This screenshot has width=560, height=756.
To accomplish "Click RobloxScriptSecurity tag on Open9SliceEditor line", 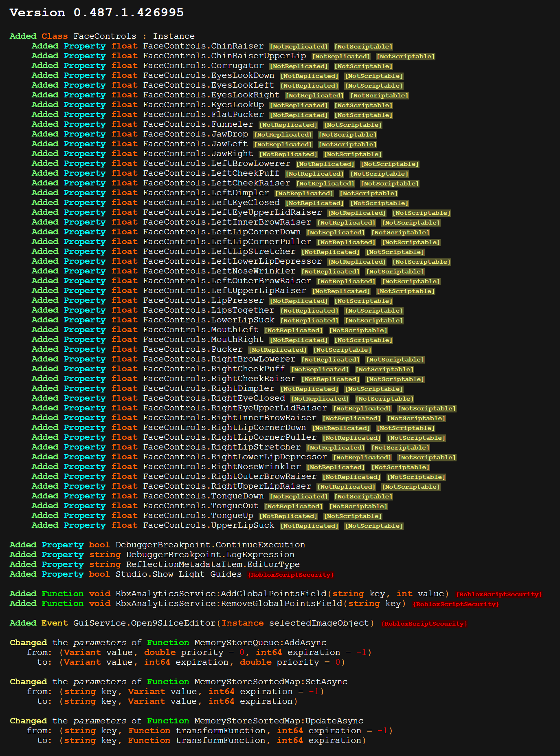I will (424, 624).
